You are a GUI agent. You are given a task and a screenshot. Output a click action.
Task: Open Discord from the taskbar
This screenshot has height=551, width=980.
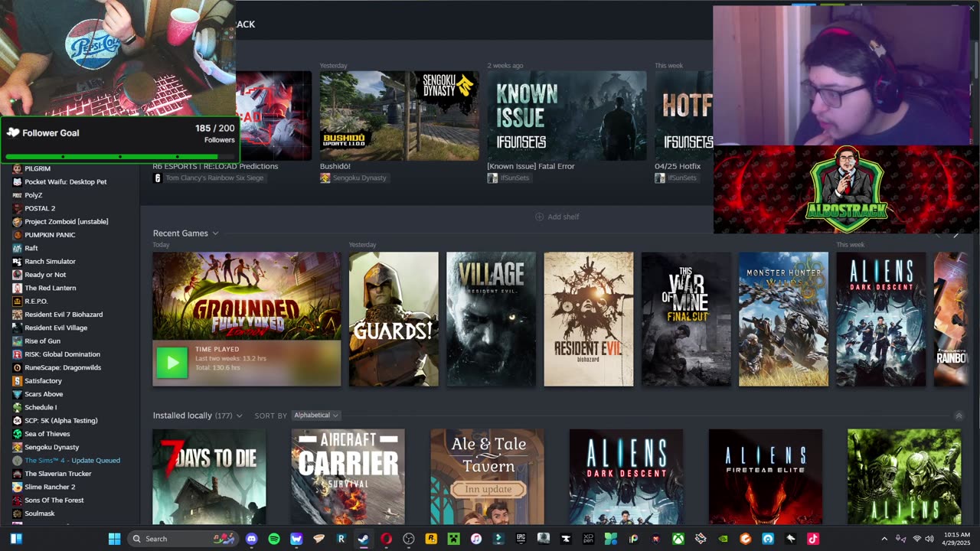pos(252,539)
